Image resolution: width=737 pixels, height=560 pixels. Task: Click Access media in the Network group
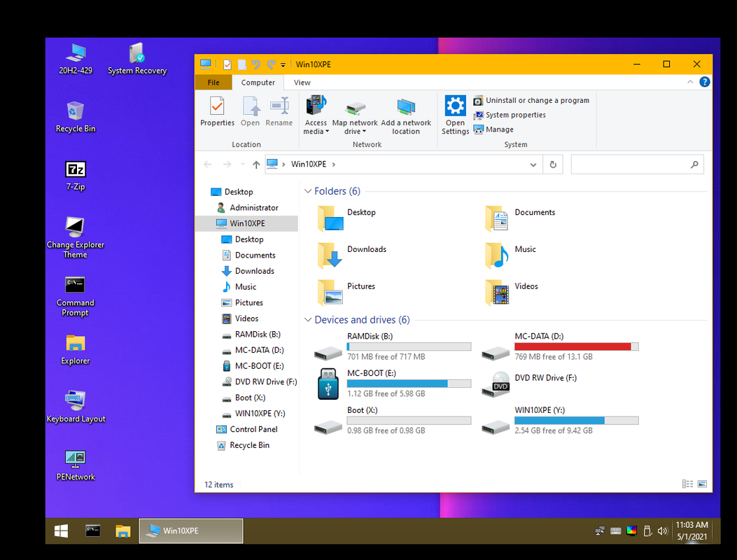[x=316, y=115]
